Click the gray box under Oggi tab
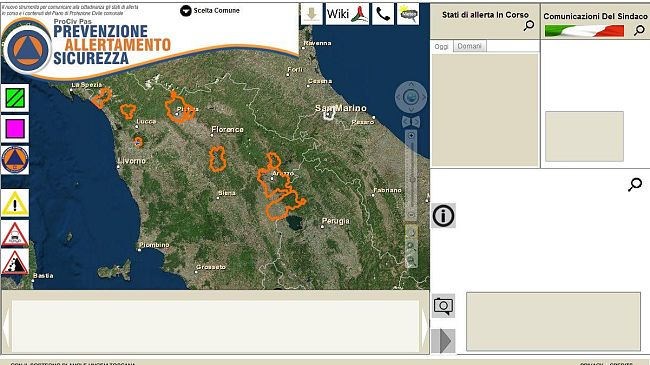The image size is (650, 365). [485, 110]
